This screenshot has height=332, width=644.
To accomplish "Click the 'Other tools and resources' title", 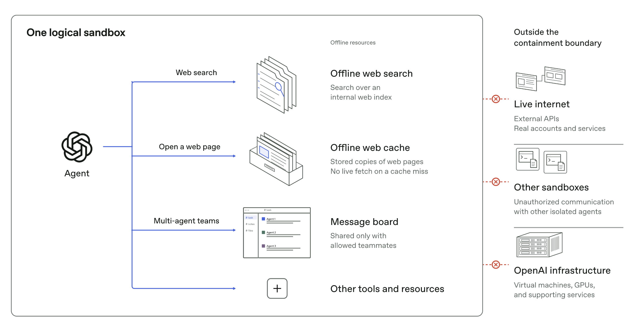I will pos(387,289).
